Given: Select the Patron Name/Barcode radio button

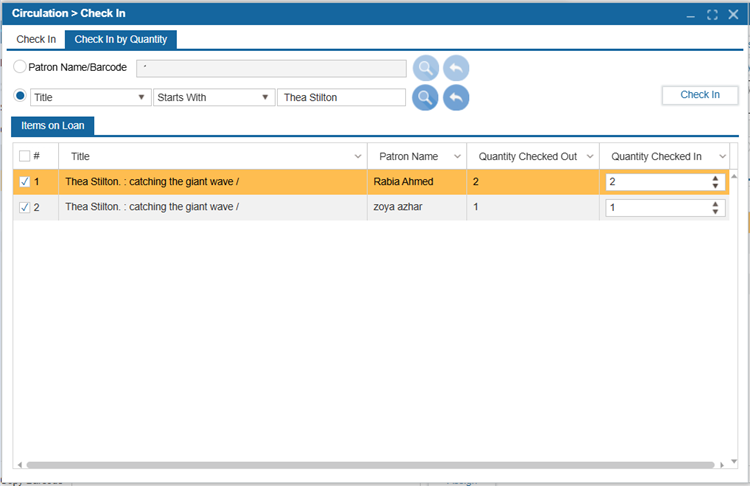Looking at the screenshot, I should [21, 67].
